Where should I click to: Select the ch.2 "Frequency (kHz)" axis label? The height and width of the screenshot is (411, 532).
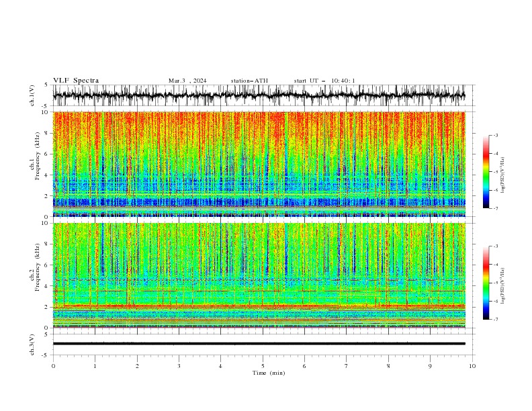point(37,267)
